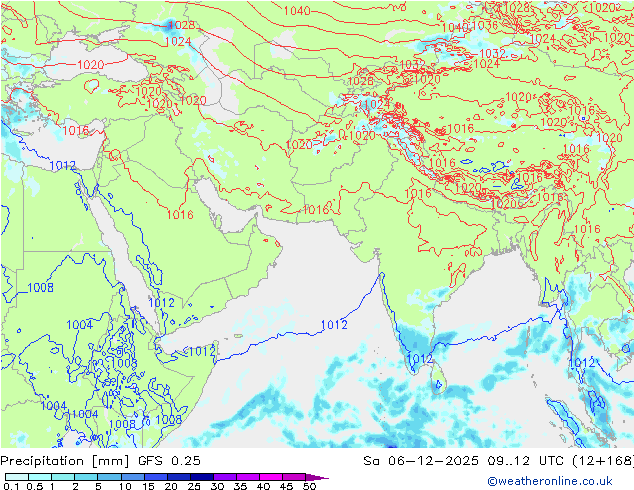The height and width of the screenshot is (490, 634).
Task: Click the 1020 isobar label over Afghanistan
Action: point(299,144)
